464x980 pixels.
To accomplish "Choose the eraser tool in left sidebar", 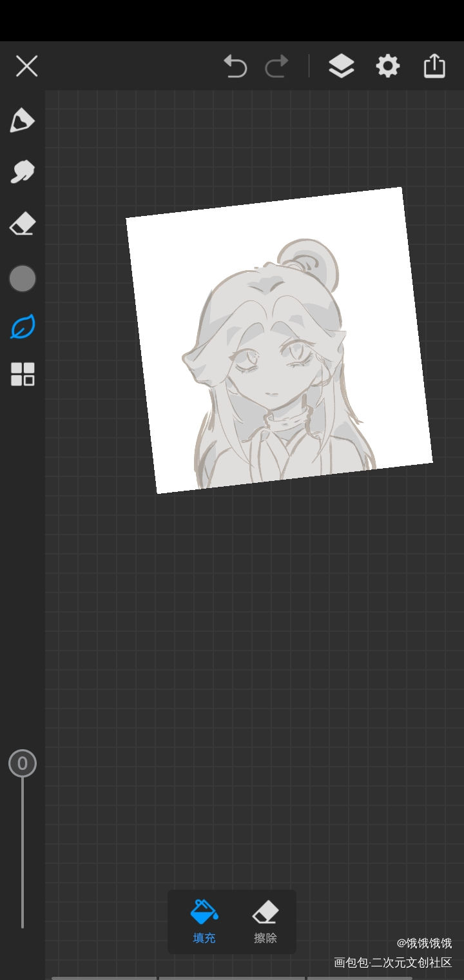I will [22, 225].
